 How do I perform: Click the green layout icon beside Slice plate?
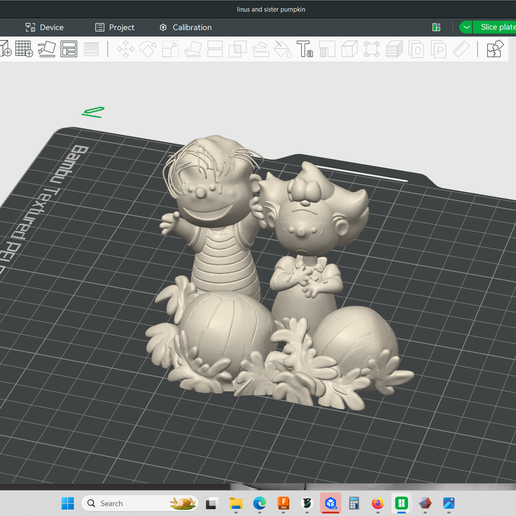pyautogui.click(x=436, y=27)
